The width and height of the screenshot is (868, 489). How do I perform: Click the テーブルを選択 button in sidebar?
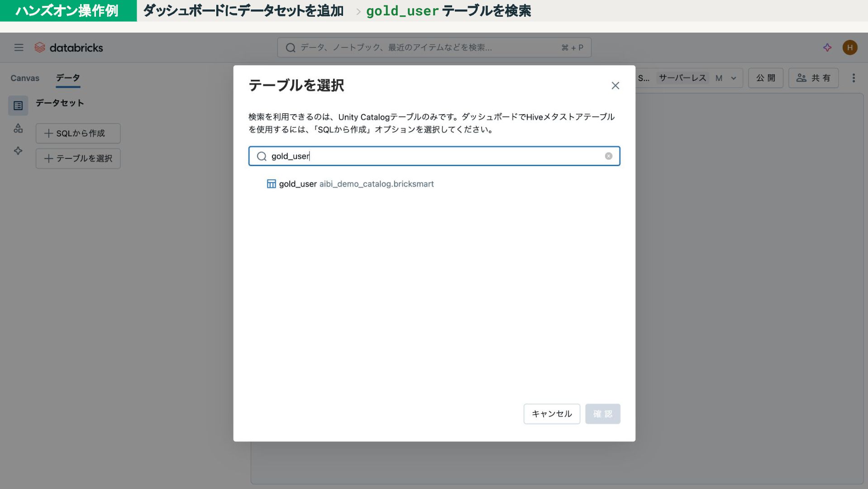pos(78,158)
